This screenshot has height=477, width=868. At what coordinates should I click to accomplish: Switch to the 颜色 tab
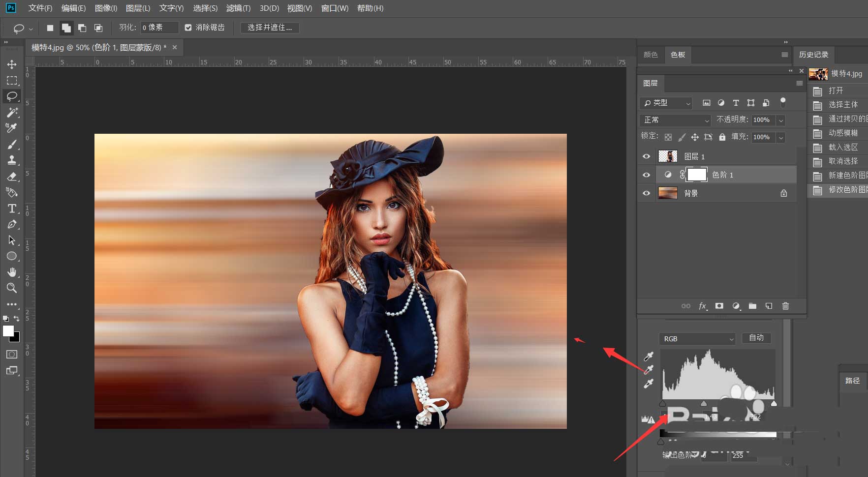click(x=651, y=55)
